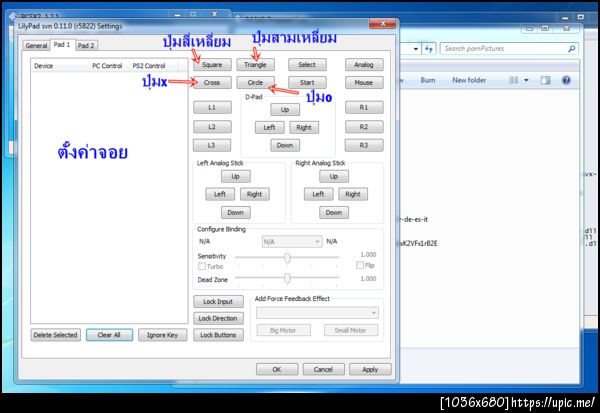
Task: Click the Small Motor button
Action: point(351,330)
